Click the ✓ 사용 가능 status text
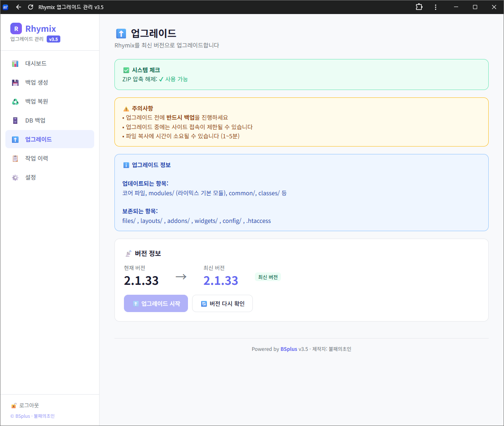Image resolution: width=504 pixels, height=426 pixels. point(174,79)
